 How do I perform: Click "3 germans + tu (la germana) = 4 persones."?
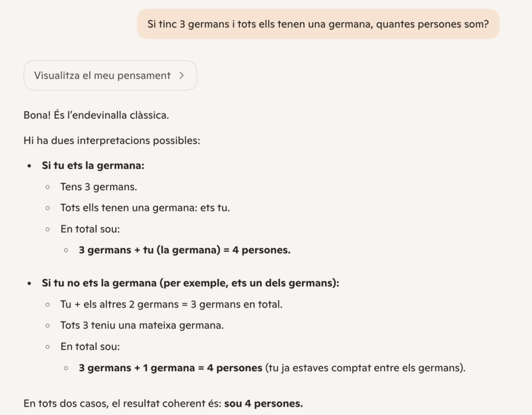coord(184,250)
